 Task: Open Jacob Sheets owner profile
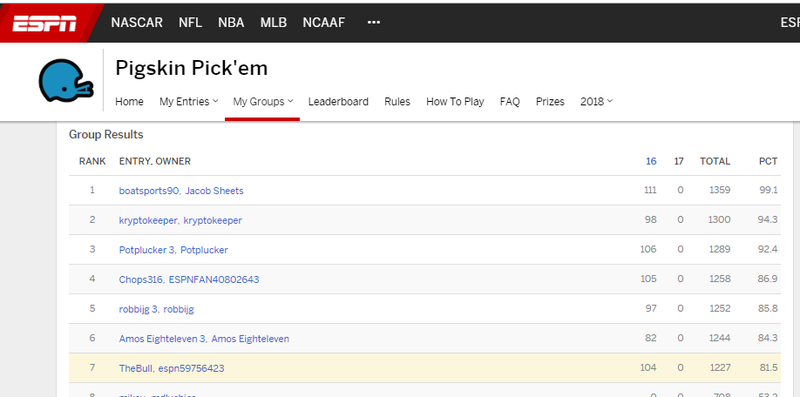(x=214, y=191)
